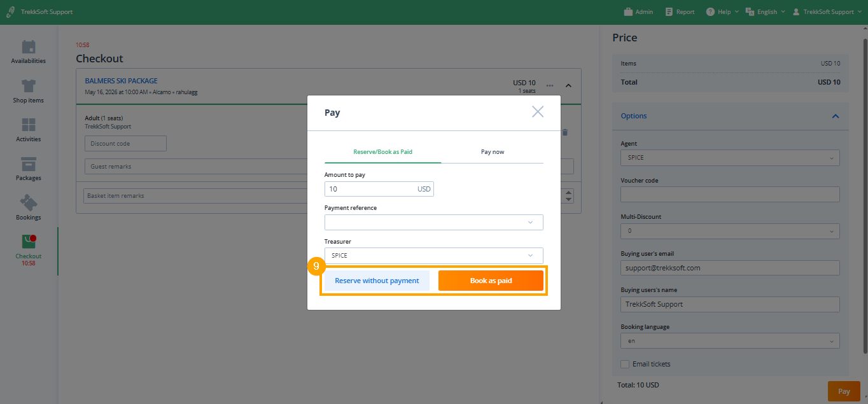Screen dimensions: 868x404
Task: Collapse the Options panel chevron
Action: (835, 116)
